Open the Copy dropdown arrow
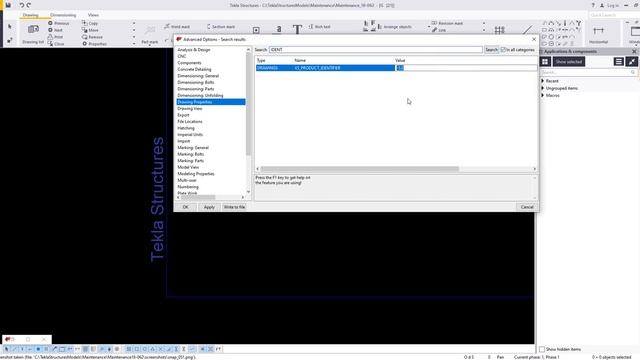640x360 pixels. [x=134, y=23]
